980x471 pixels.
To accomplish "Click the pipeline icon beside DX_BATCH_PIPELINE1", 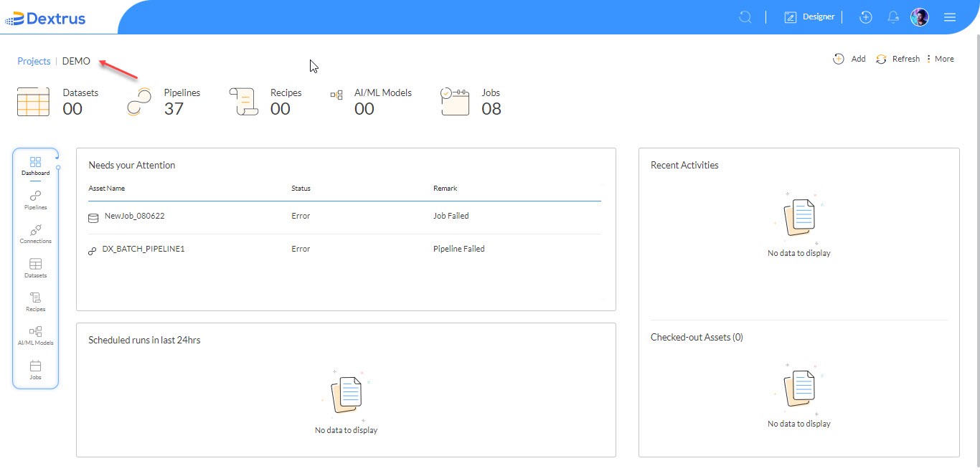I will pyautogui.click(x=92, y=251).
